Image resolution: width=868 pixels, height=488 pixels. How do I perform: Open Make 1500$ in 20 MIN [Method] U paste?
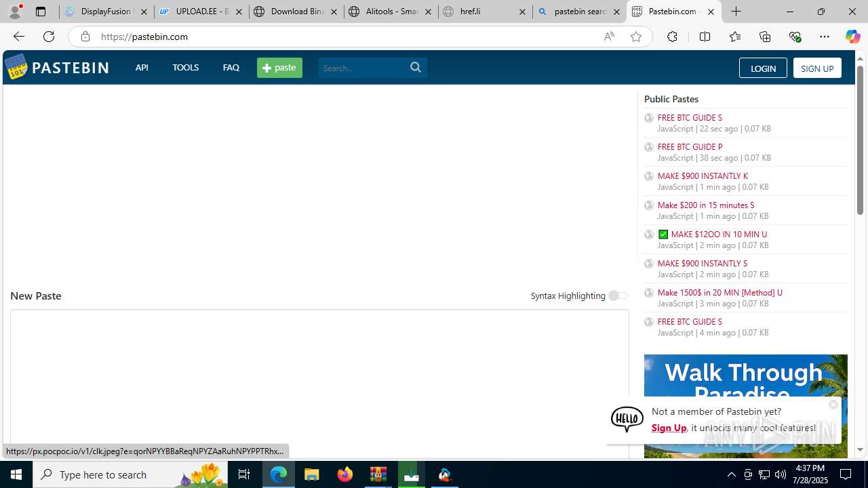pos(719,292)
